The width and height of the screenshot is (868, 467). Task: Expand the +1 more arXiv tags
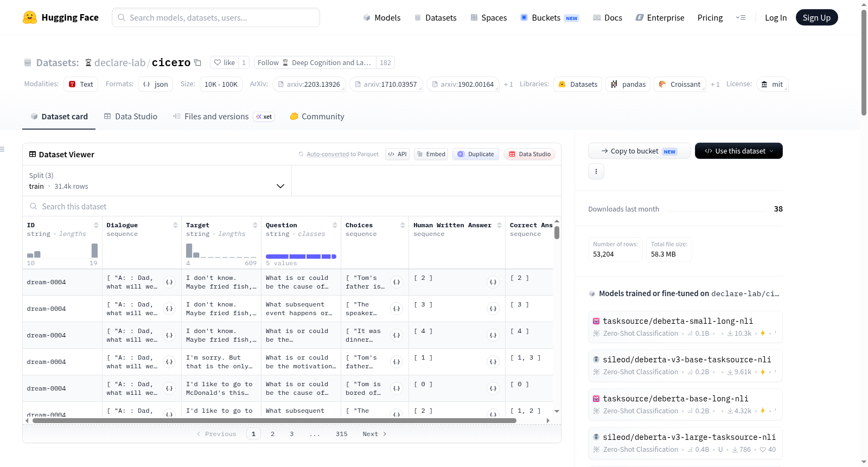pos(508,85)
